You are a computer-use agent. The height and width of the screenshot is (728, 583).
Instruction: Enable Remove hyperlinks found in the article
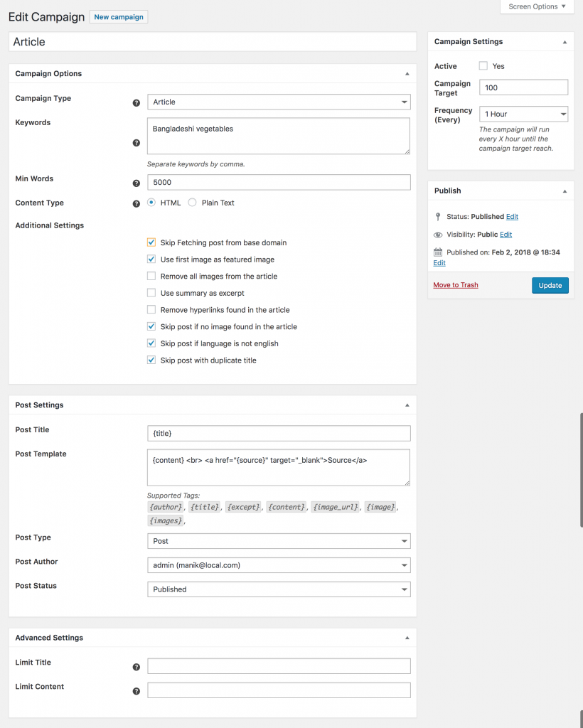[151, 309]
